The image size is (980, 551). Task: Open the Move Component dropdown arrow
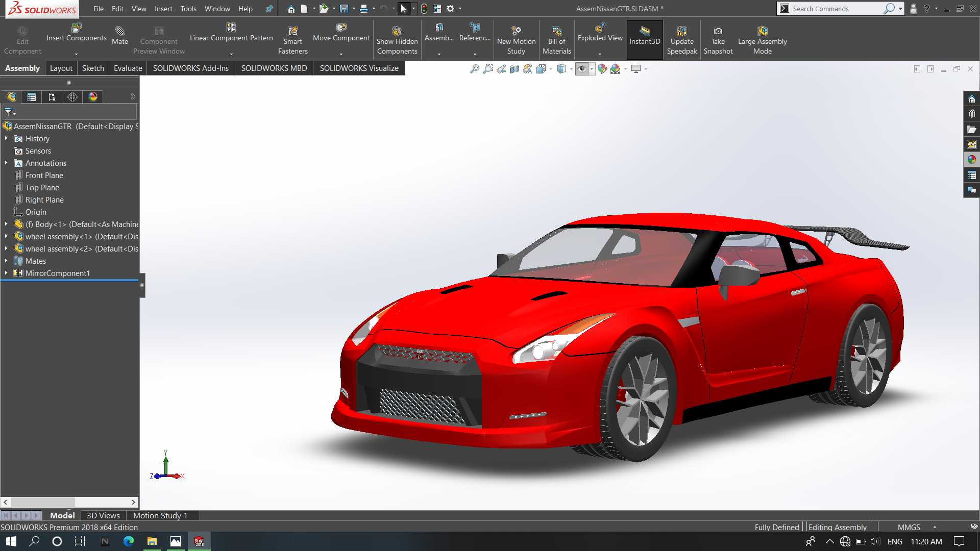(341, 54)
